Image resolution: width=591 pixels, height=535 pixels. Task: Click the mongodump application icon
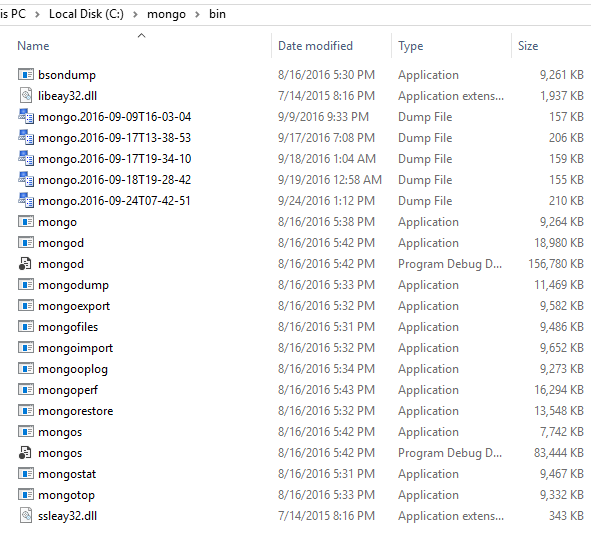(x=26, y=285)
